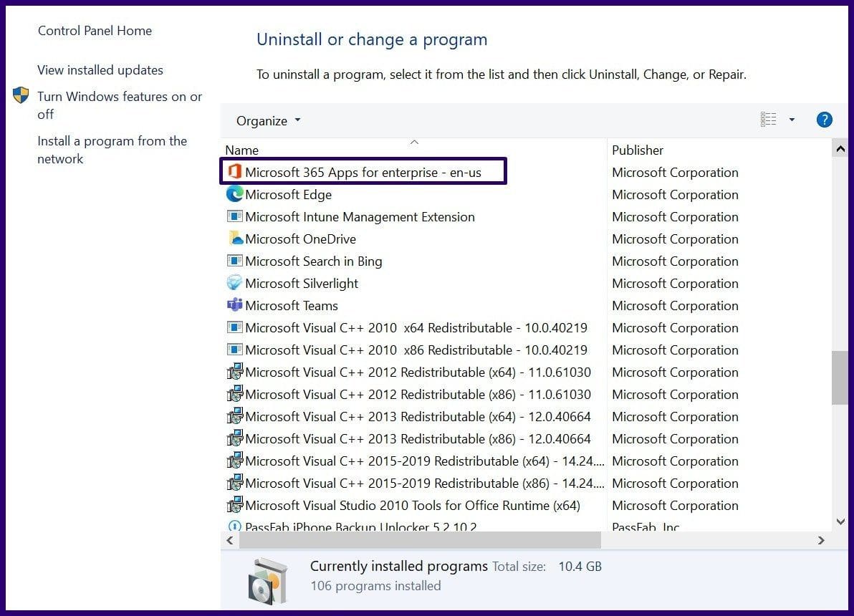Click the Visual C++ 2010 x64 icon
854x616 pixels.
(x=235, y=327)
